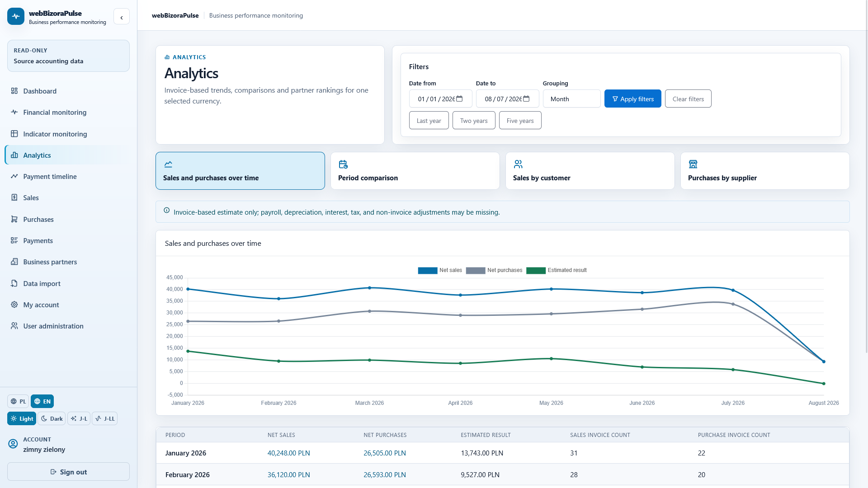Open the Date to calendar picker icon
This screenshot has height=488, width=868.
tap(526, 99)
